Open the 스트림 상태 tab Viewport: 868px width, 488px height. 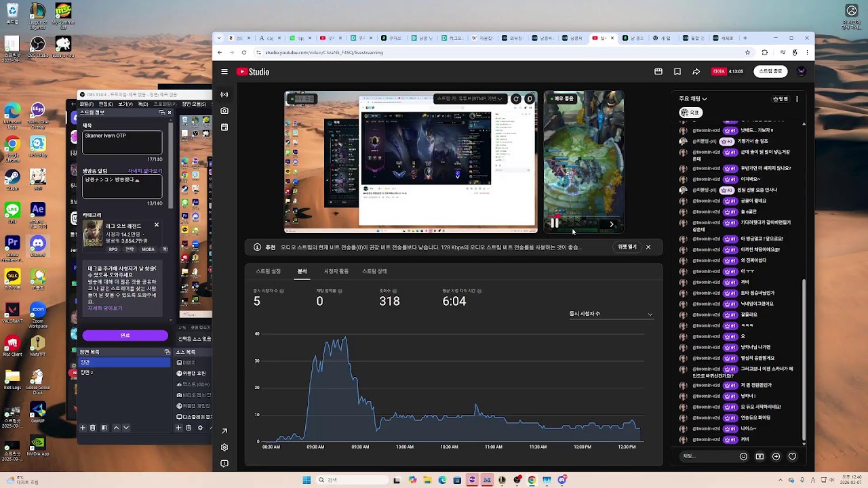click(374, 271)
